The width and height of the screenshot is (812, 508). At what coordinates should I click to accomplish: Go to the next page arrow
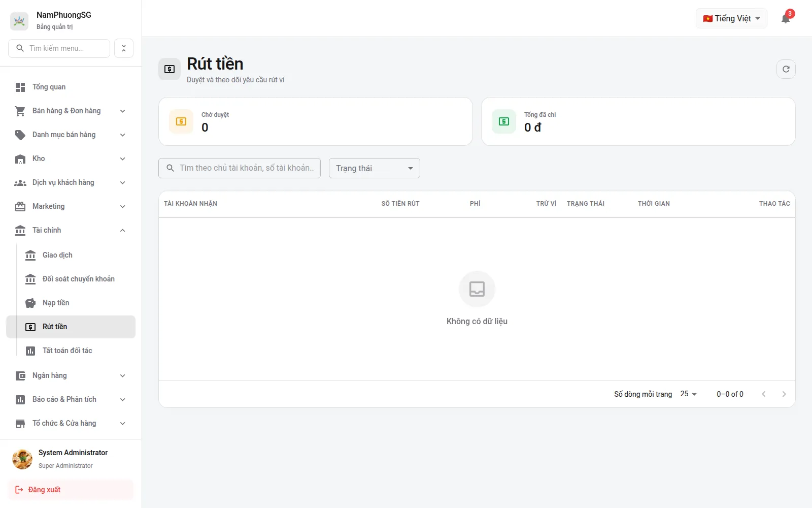point(784,394)
